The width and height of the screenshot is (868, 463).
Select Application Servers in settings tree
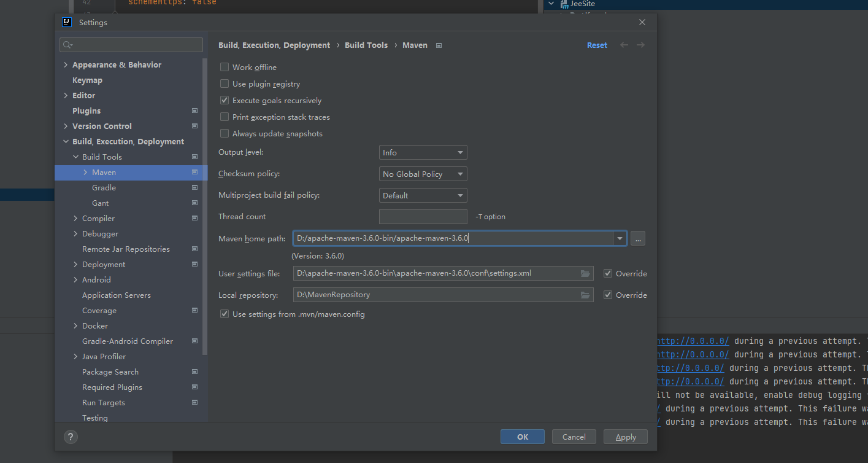click(117, 295)
